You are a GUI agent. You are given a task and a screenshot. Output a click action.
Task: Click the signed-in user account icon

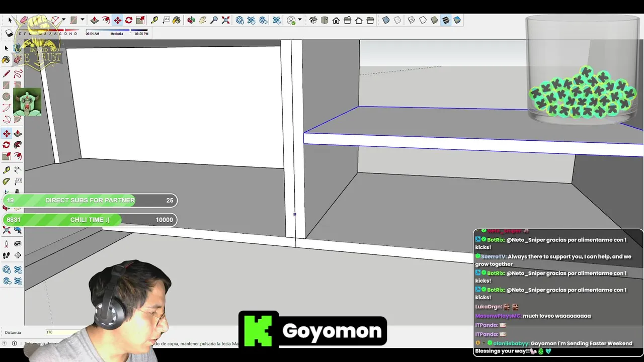click(291, 20)
